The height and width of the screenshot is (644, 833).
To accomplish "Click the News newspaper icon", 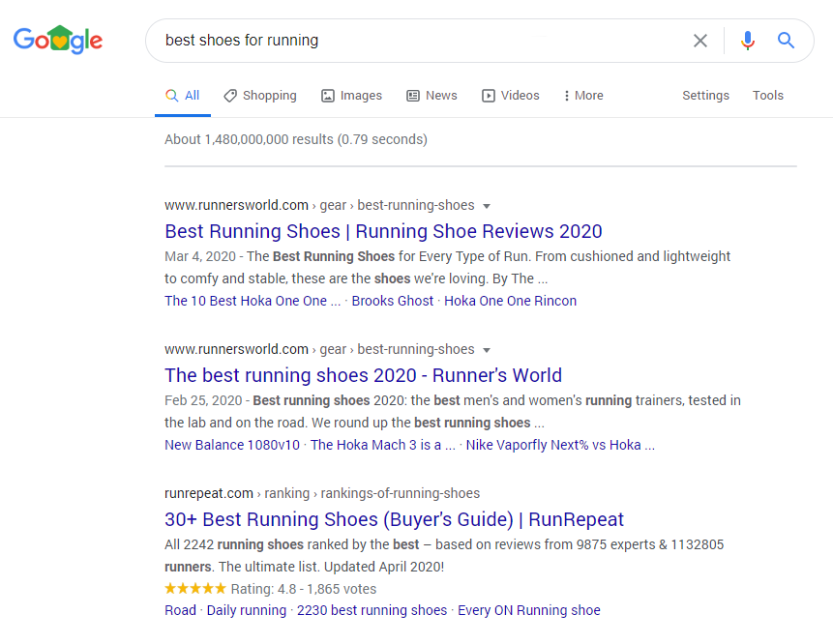I will [413, 96].
